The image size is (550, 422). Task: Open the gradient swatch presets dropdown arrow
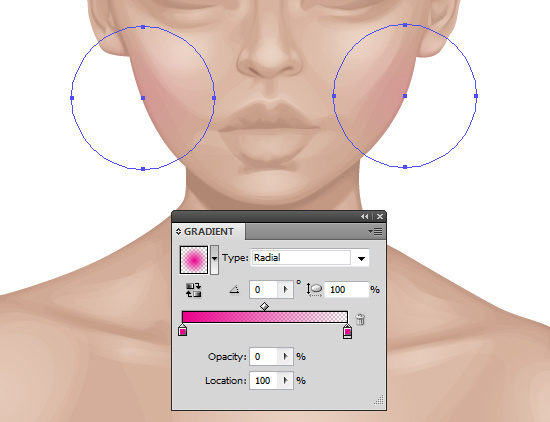[x=214, y=259]
